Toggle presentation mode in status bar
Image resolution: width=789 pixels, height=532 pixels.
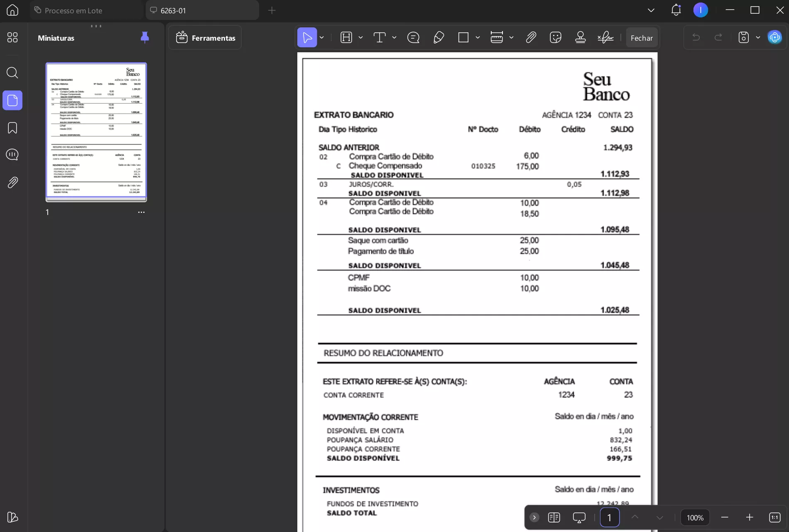tap(579, 517)
